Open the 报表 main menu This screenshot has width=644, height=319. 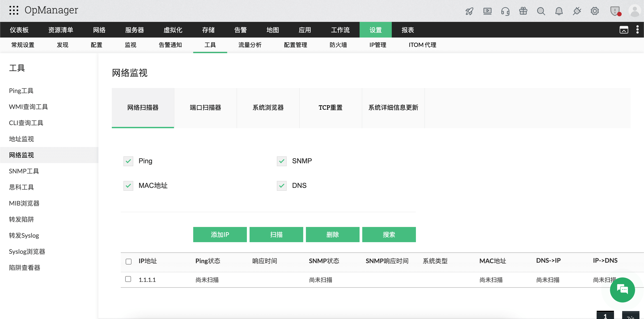408,30
